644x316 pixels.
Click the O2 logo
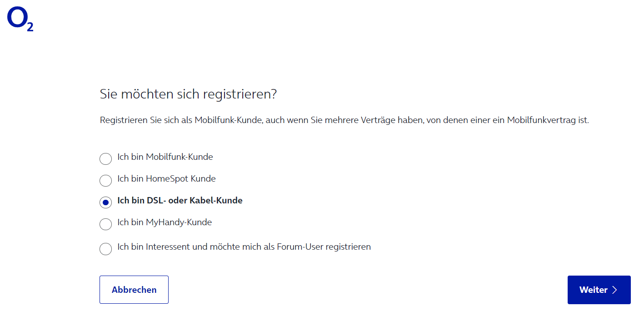[20, 20]
